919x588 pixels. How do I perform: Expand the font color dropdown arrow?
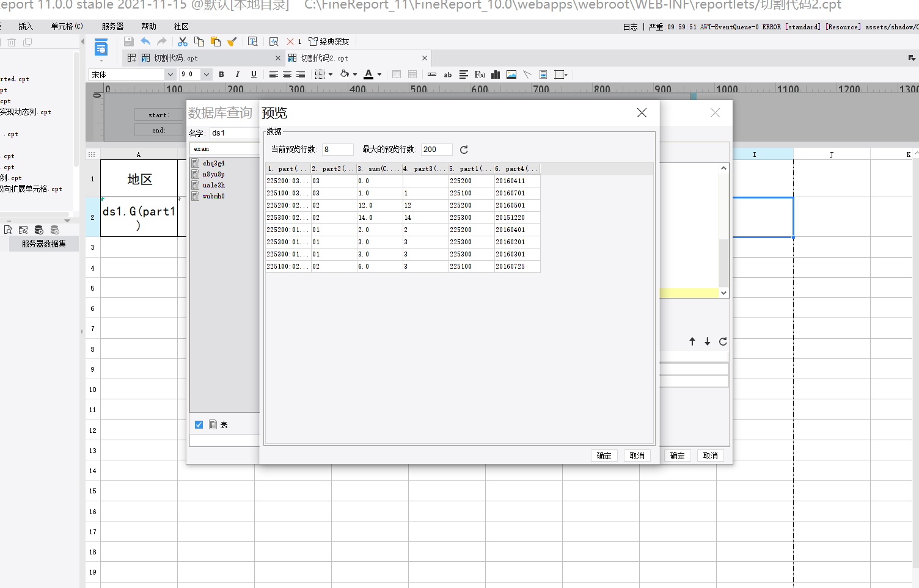(379, 74)
